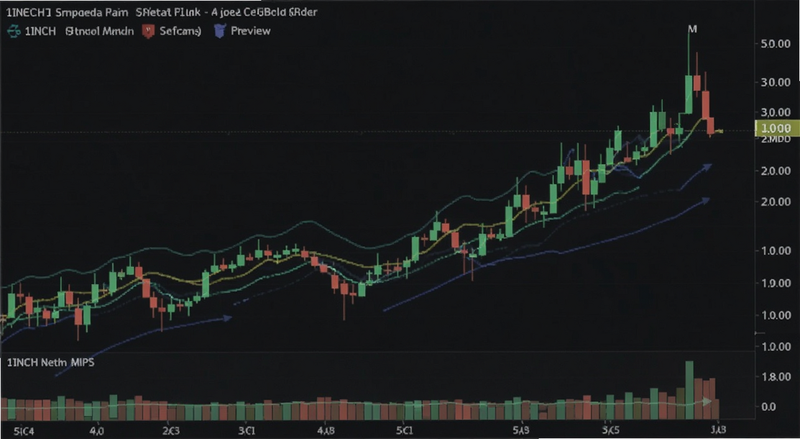Click the 1.8.00 volume axis label
Screen dimensions: 800x439
(x=776, y=377)
